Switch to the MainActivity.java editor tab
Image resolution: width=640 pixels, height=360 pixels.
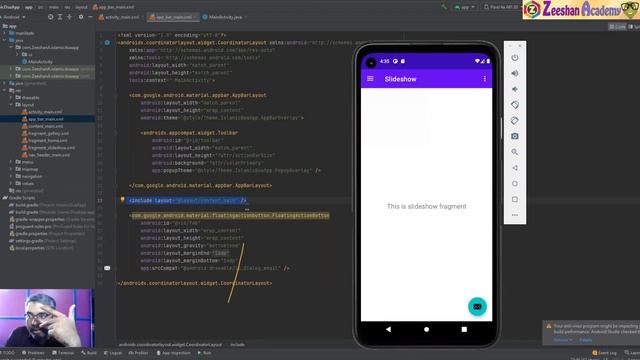pos(224,17)
